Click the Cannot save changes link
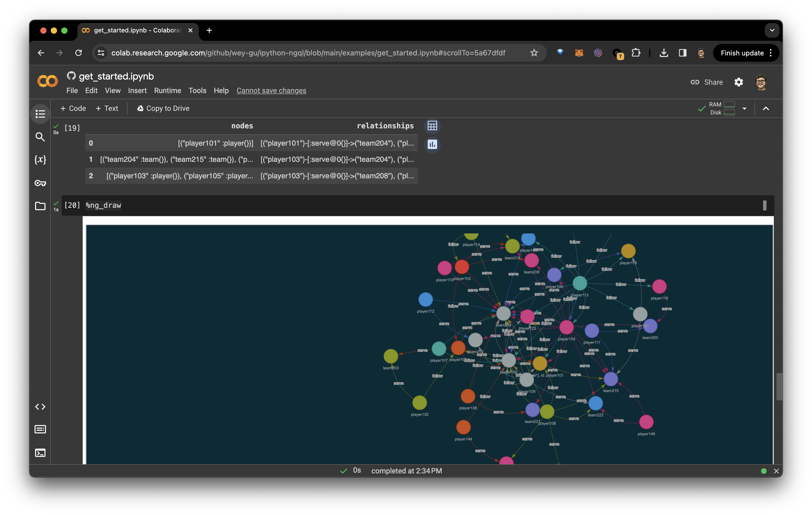The width and height of the screenshot is (812, 516). coord(272,90)
